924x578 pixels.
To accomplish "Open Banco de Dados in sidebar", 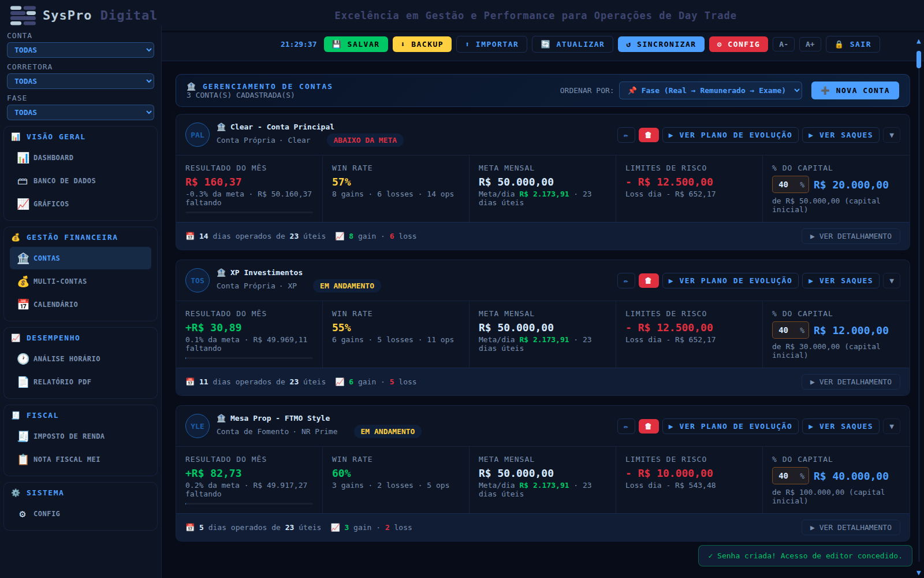I will [81, 181].
